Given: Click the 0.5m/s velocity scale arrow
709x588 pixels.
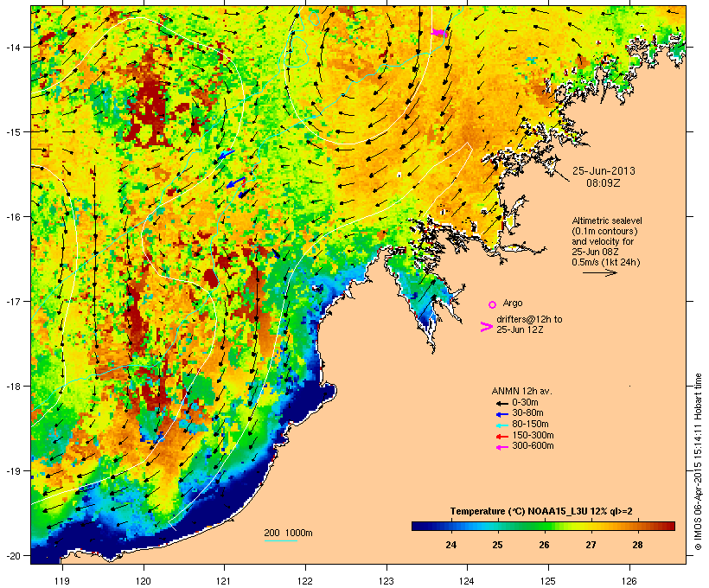Looking at the screenshot, I should pos(599,272).
